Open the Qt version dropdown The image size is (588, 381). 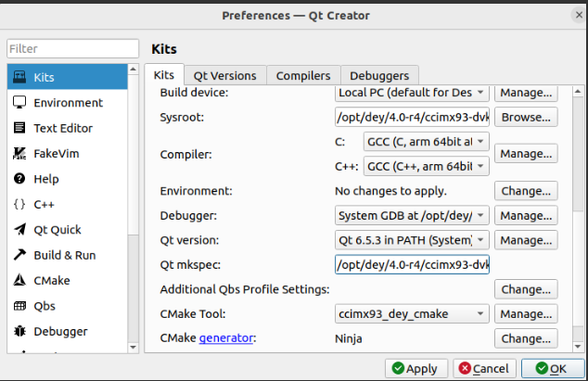click(x=412, y=240)
